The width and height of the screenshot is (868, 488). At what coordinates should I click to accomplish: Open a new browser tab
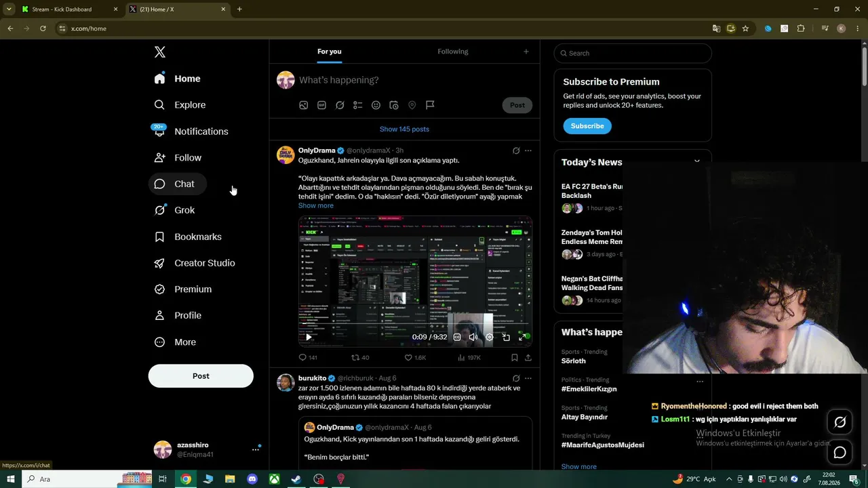239,9
